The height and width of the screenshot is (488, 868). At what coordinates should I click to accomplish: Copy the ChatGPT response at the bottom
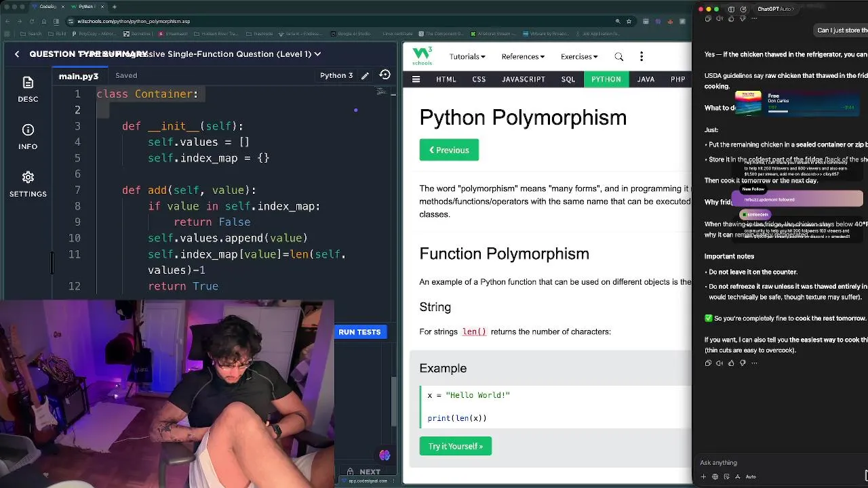pyautogui.click(x=708, y=363)
